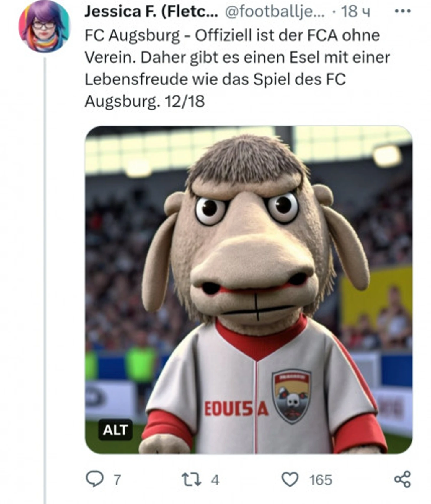This screenshot has width=431, height=504.
Task: Open the share icon menu
Action: (x=403, y=479)
